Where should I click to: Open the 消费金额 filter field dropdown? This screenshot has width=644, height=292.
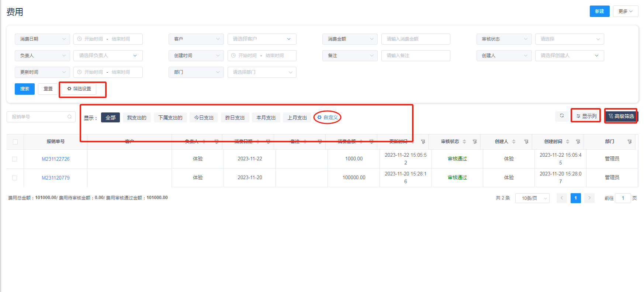tap(350, 39)
